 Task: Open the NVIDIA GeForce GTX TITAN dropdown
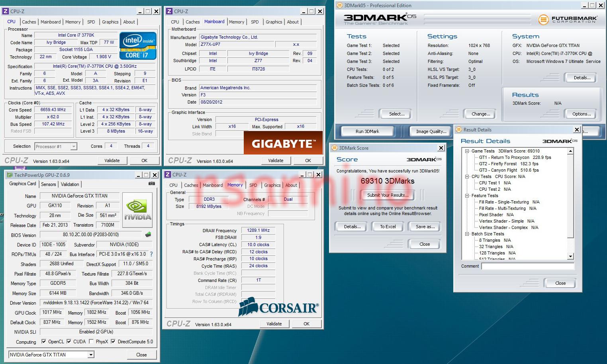tap(91, 355)
